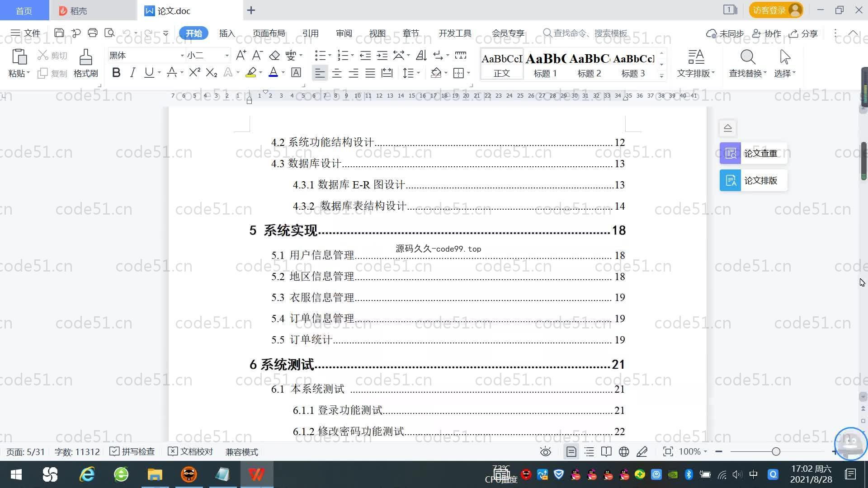Toggle left alignment button
This screenshot has height=488, width=868.
(320, 73)
